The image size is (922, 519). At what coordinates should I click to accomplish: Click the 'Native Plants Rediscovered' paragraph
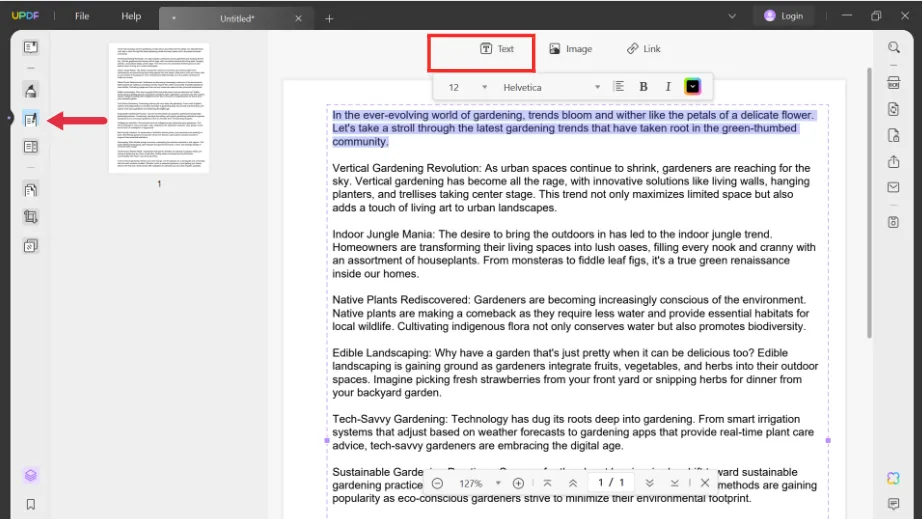point(570,313)
